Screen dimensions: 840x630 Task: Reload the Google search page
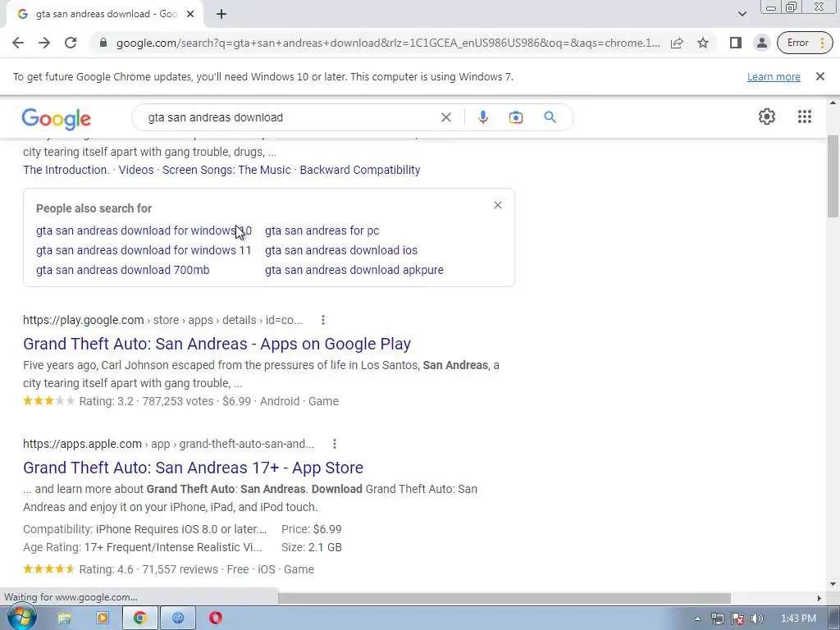(x=71, y=43)
